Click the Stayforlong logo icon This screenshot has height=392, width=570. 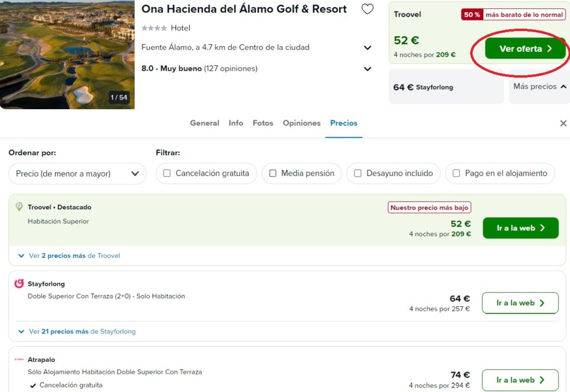(19, 283)
